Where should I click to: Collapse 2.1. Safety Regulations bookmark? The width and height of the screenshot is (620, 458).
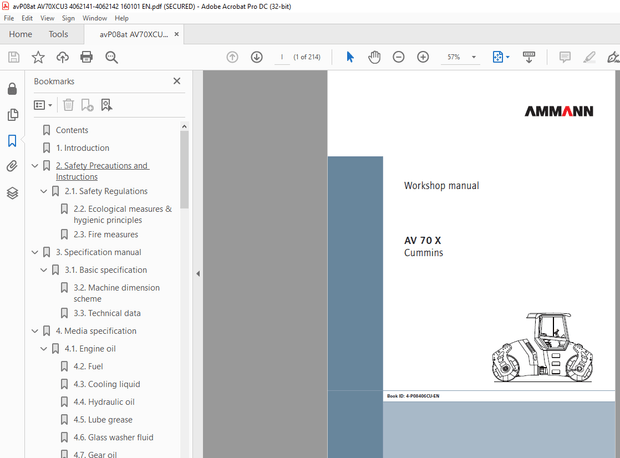pyautogui.click(x=44, y=191)
